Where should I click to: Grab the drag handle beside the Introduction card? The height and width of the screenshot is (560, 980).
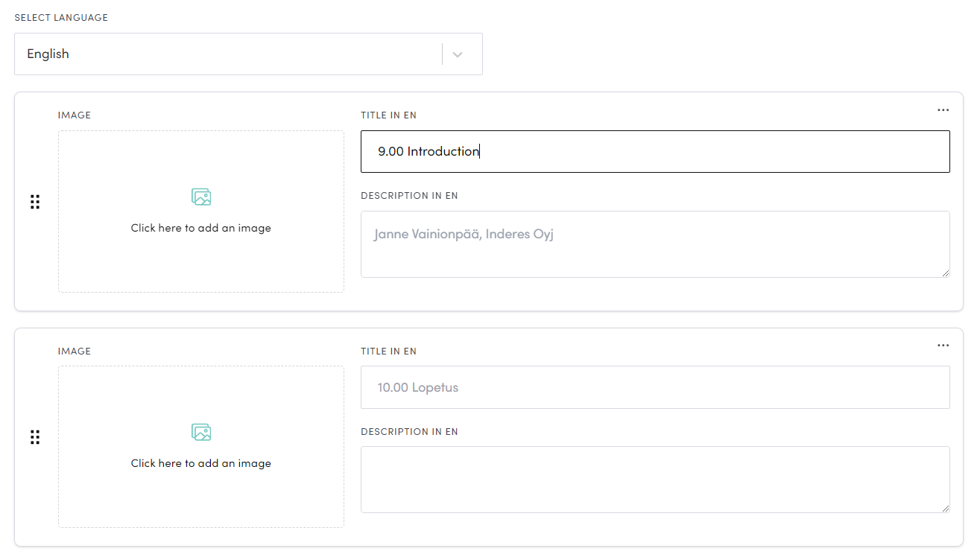(34, 201)
